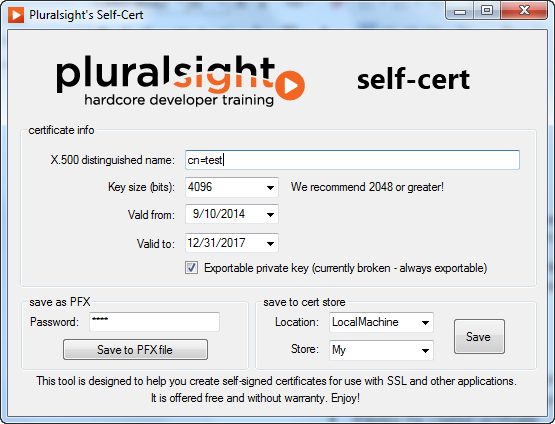
Task: Click the "It is offered free" footer line
Action: (256, 398)
